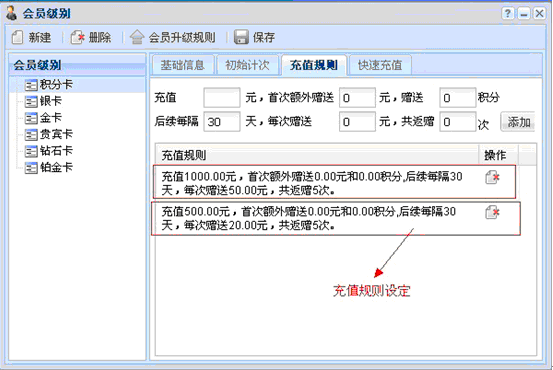
Task: Select 银卡 member level
Action: pyautogui.click(x=50, y=101)
